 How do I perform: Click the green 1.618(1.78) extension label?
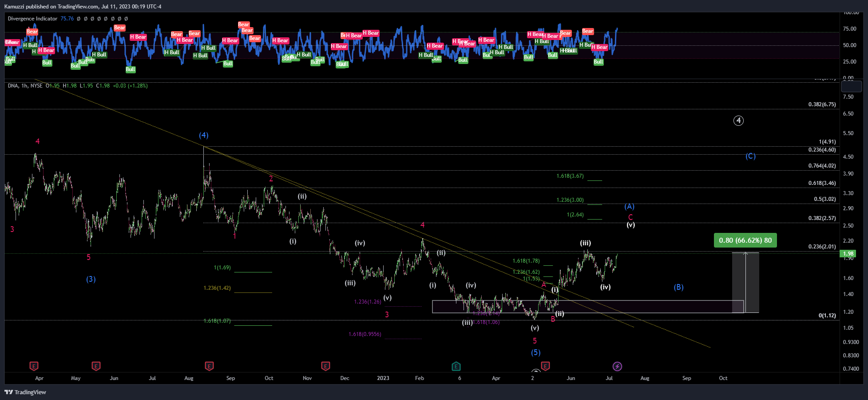point(526,261)
